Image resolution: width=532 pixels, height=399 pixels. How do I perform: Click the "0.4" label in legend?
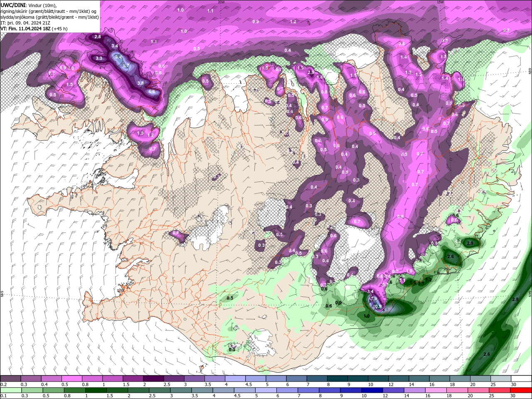pyautogui.click(x=44, y=384)
